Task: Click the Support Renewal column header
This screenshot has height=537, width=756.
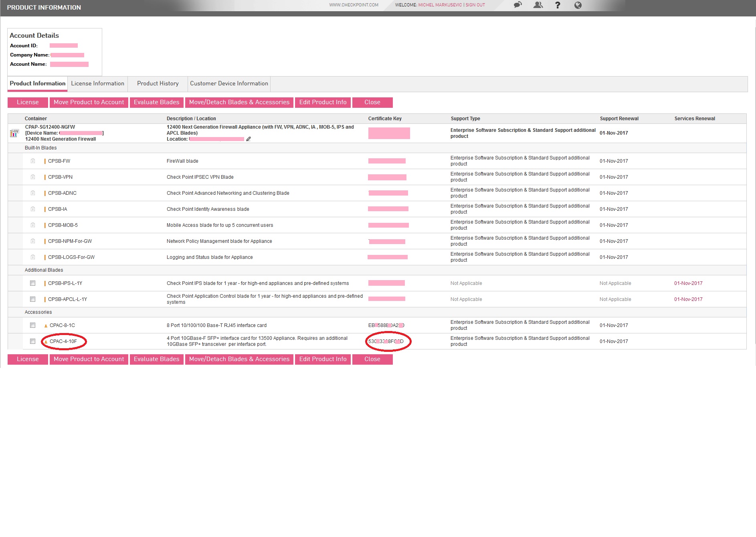Action: [619, 119]
